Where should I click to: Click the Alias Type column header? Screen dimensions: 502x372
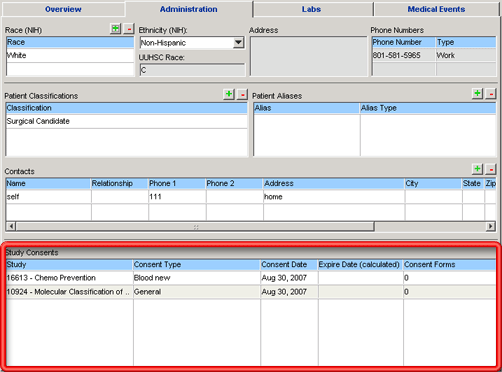coord(428,108)
